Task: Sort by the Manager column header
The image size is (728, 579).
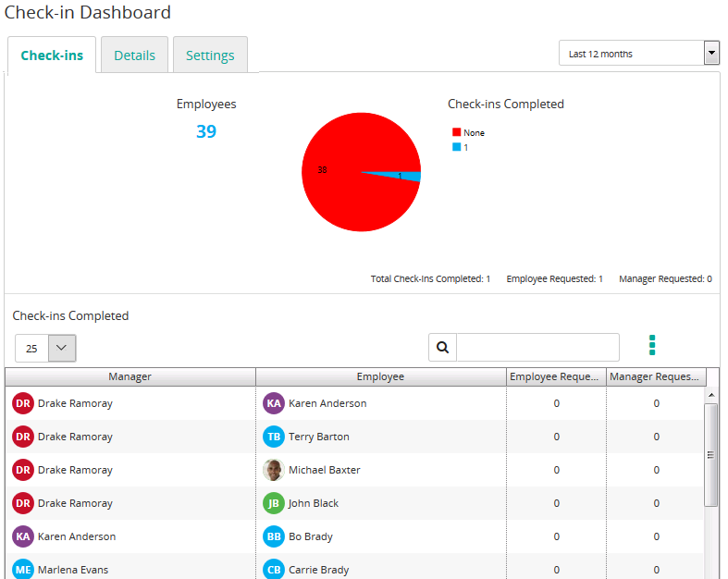Action: coord(130,376)
